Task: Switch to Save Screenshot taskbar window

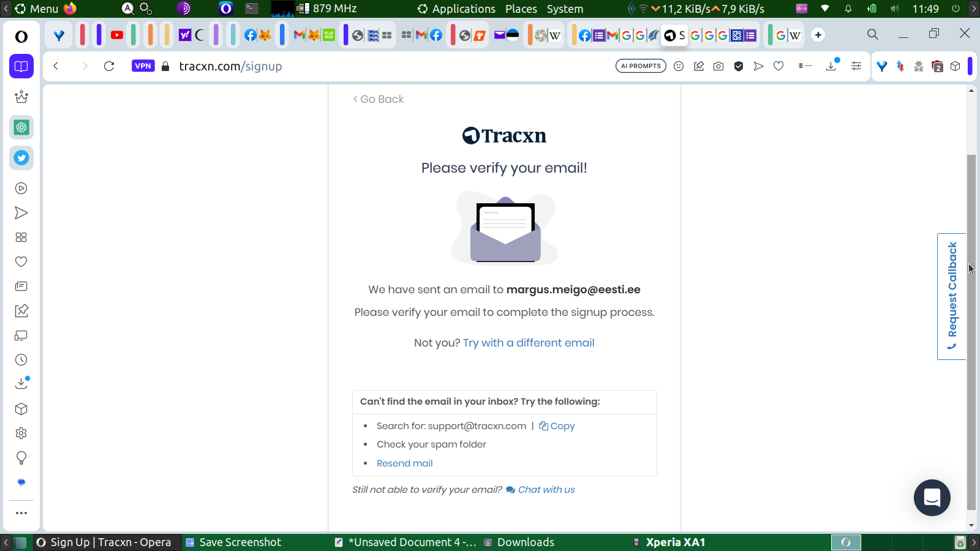Action: (233, 542)
